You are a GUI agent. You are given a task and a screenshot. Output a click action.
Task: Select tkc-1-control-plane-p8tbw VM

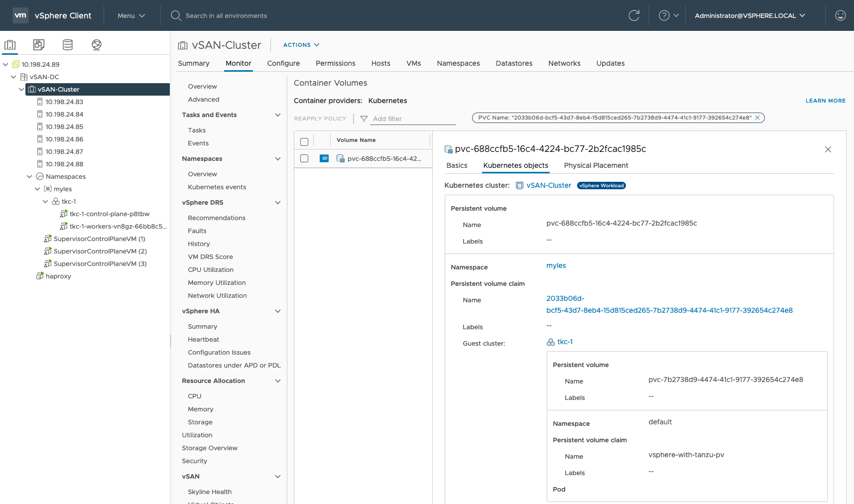pyautogui.click(x=110, y=214)
